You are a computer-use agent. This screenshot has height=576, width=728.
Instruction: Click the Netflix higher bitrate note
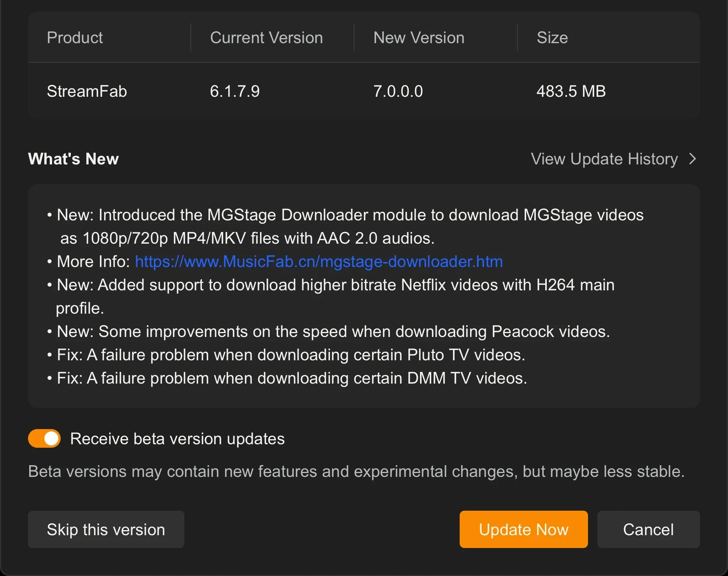click(331, 296)
